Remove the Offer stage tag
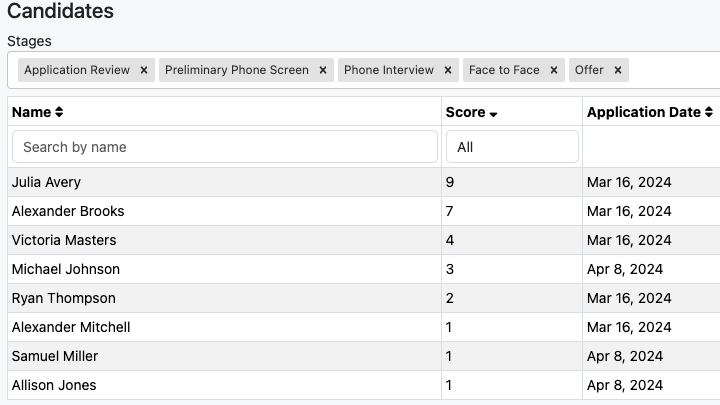Viewport: 720px width, 405px height. tap(618, 70)
